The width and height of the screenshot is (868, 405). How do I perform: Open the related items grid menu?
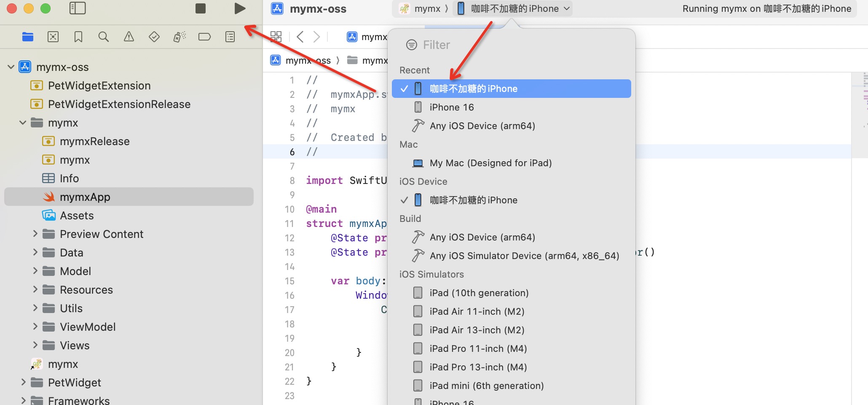(x=276, y=37)
